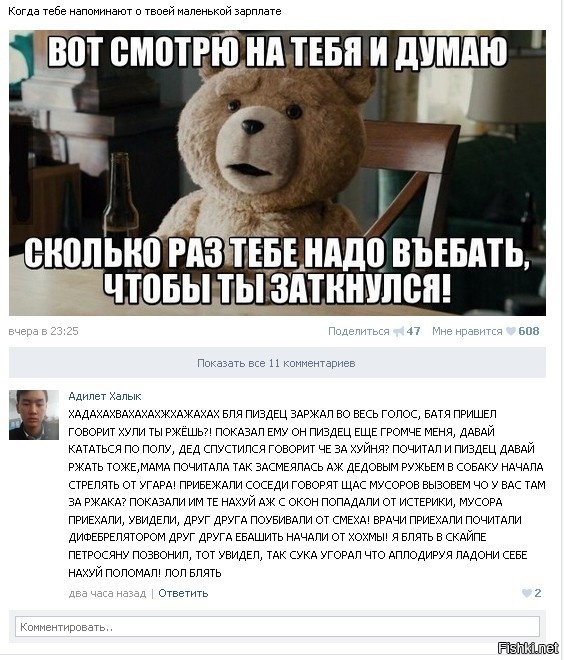Expand 'Показать все 11 комментариев'

click(277, 363)
